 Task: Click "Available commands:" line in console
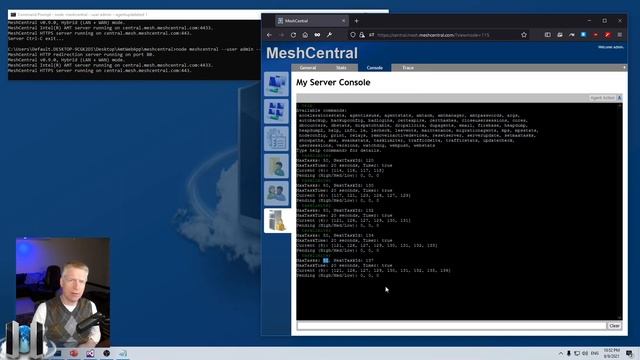322,111
